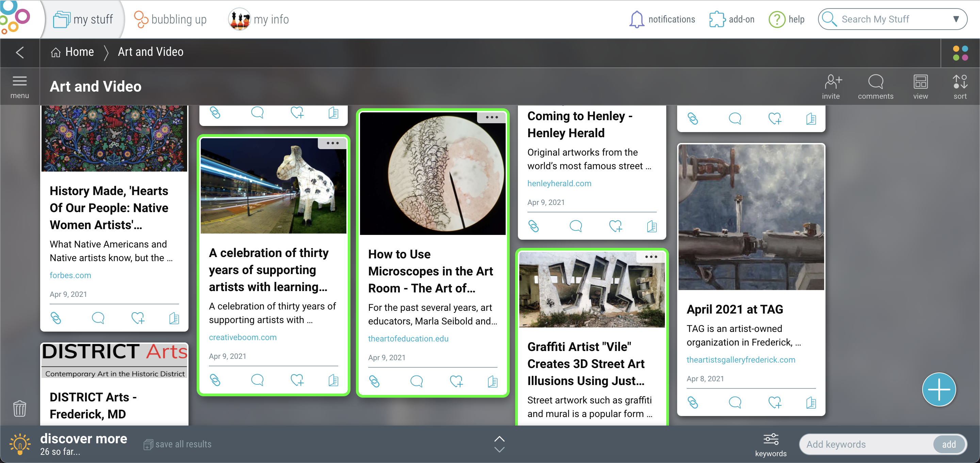Open options on the celebration card

pos(332,143)
